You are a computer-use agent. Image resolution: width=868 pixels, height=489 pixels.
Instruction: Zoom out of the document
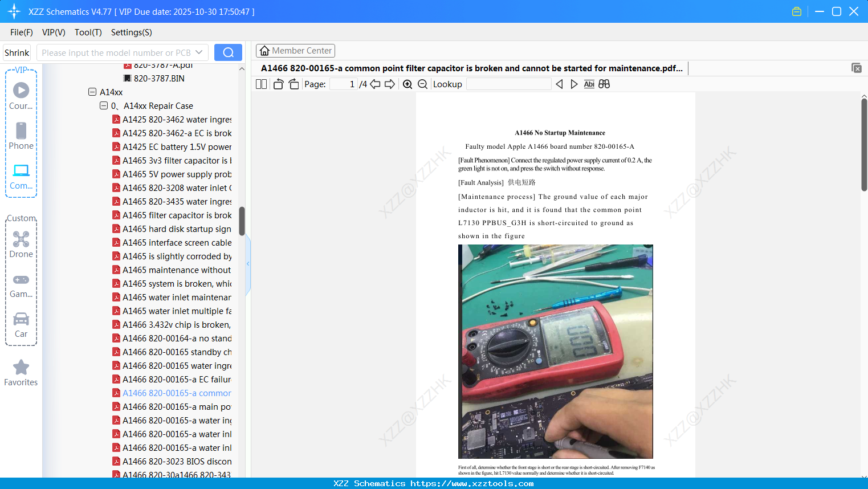[422, 84]
